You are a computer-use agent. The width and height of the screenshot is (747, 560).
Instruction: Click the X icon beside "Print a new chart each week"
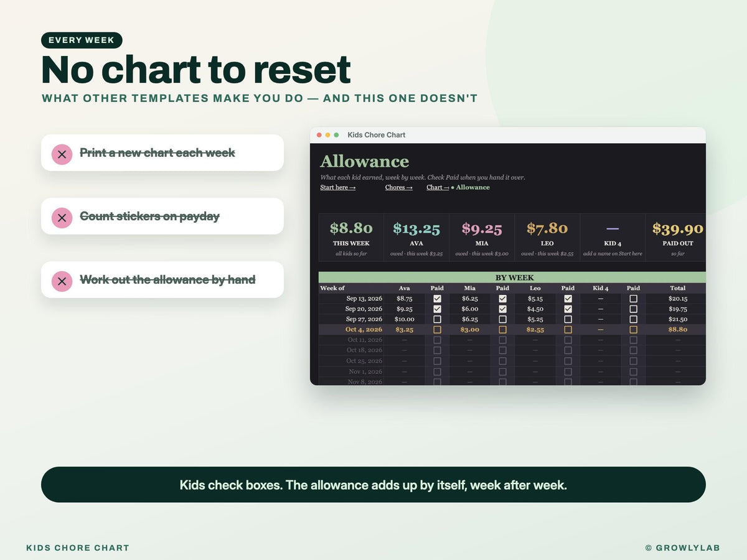62,154
